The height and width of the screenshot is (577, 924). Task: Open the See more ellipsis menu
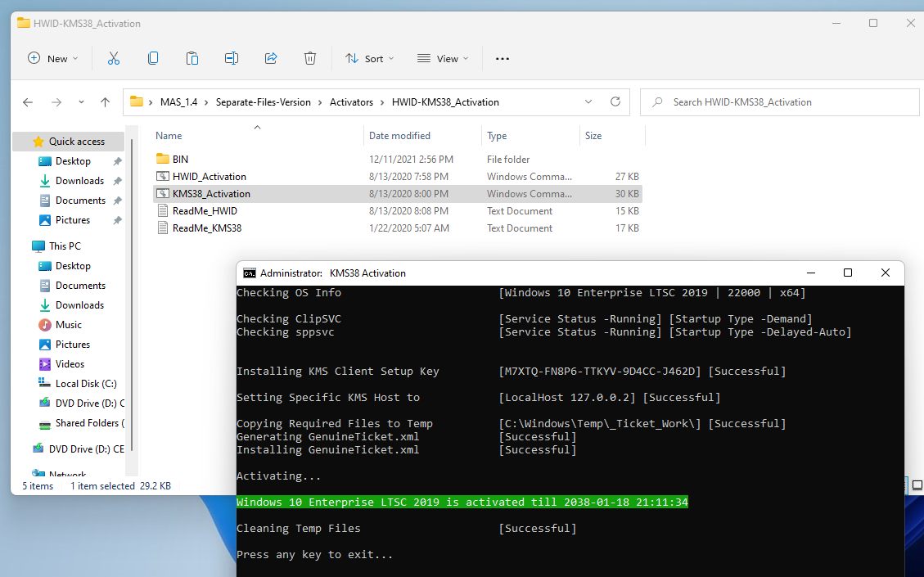click(502, 58)
